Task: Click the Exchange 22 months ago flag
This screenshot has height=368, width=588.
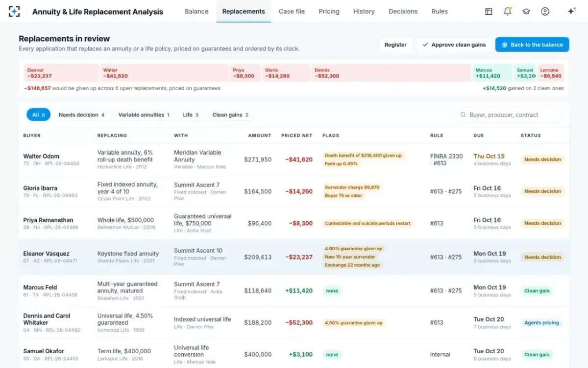Action: click(x=352, y=265)
